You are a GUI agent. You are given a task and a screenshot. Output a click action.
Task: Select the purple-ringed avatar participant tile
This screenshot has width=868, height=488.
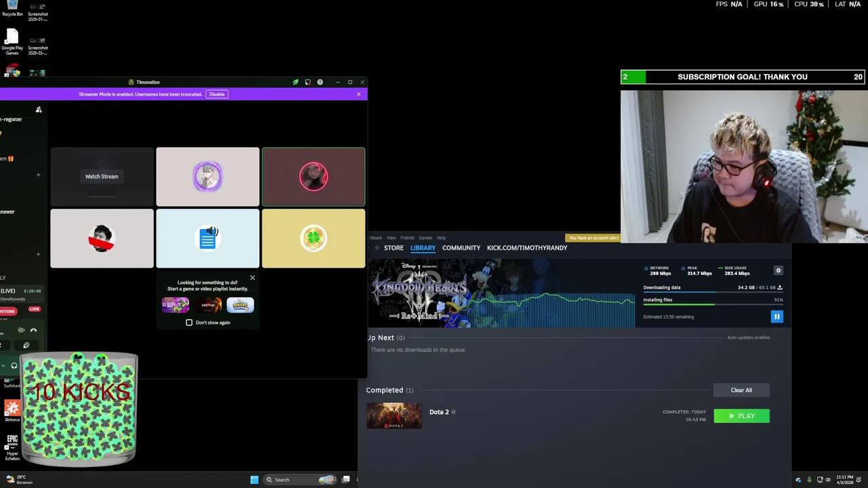click(208, 176)
